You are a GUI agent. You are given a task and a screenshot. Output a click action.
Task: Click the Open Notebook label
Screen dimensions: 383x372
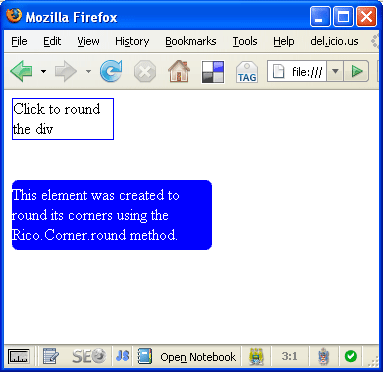(x=198, y=357)
